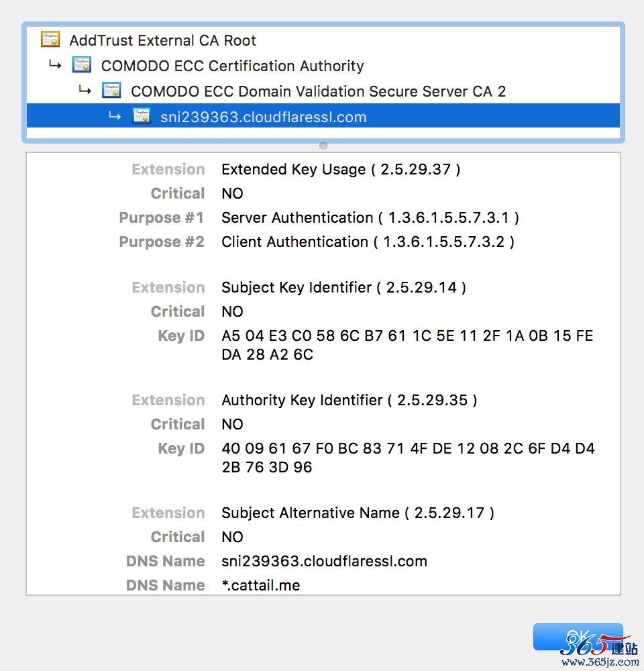Click the DNS Name label beside *.cattail.me
Viewport: 644px width, 671px height.
click(166, 585)
